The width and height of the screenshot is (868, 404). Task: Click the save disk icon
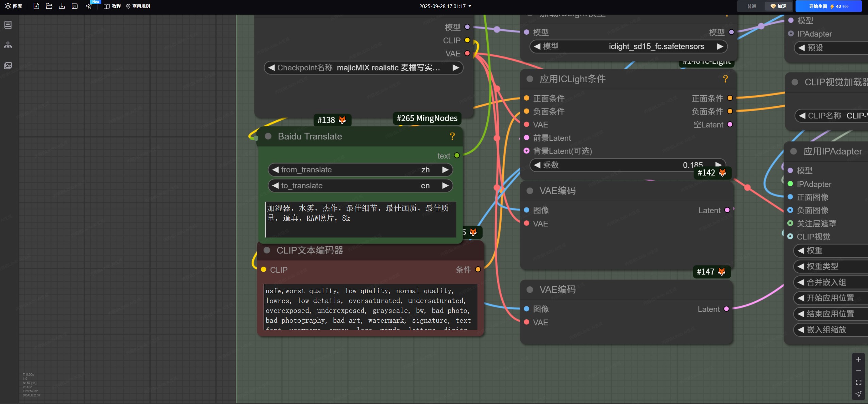[x=74, y=6]
